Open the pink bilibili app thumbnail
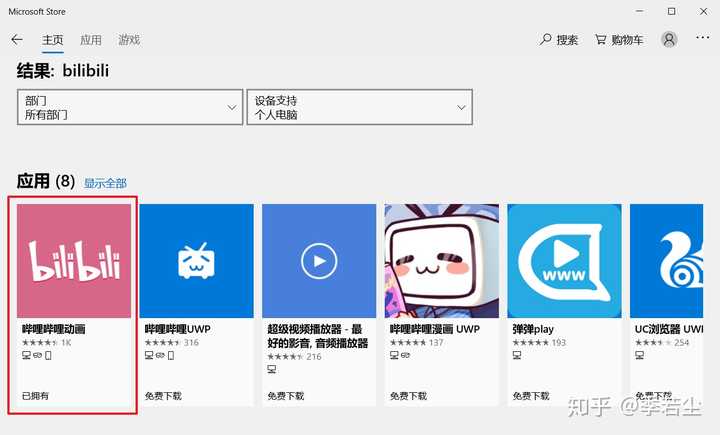The width and height of the screenshot is (720, 435). 74,261
